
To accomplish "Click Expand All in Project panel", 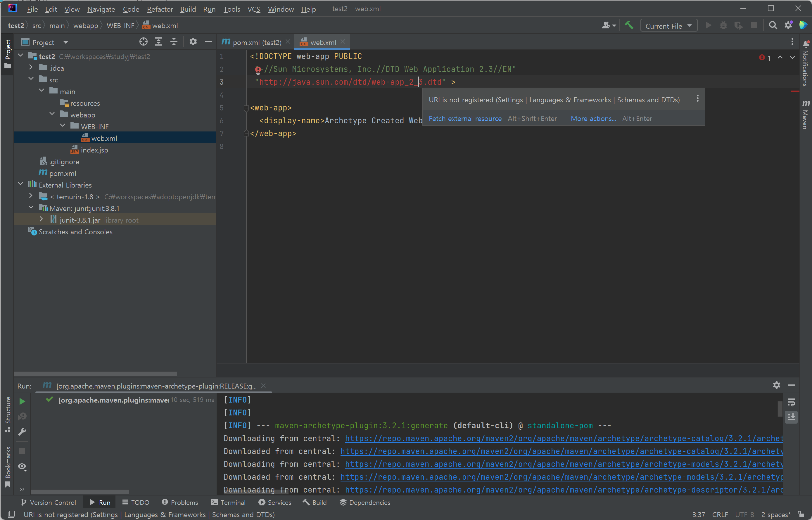I will pyautogui.click(x=158, y=42).
